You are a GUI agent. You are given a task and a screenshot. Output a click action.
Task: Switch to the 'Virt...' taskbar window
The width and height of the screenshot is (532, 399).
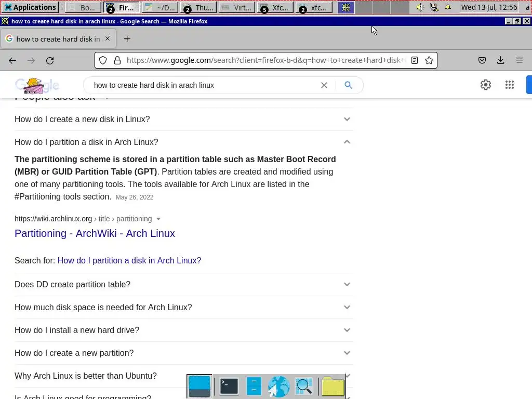(237, 7)
